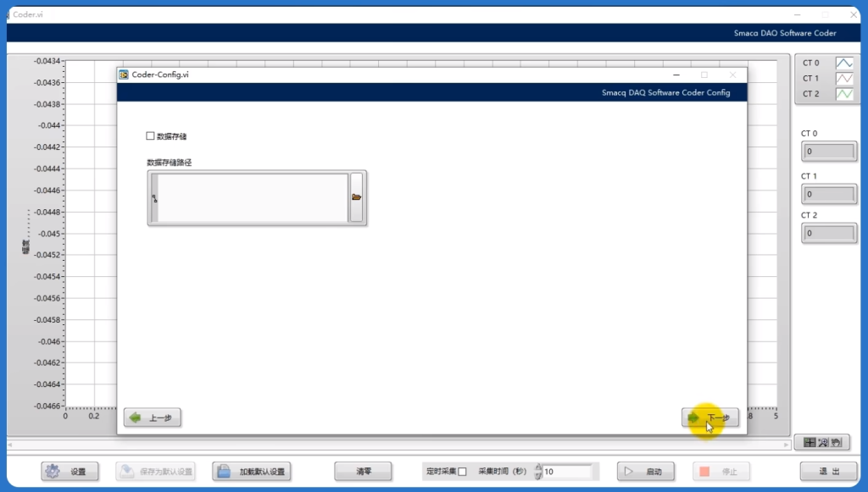This screenshot has height=492, width=868.
Task: Click the CT 1 plot legend icon
Action: point(844,79)
